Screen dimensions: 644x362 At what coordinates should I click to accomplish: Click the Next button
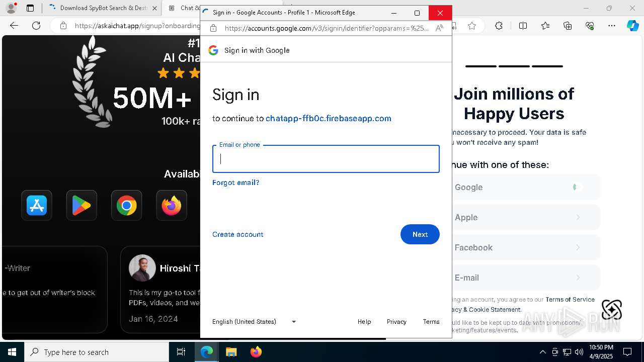pyautogui.click(x=420, y=234)
